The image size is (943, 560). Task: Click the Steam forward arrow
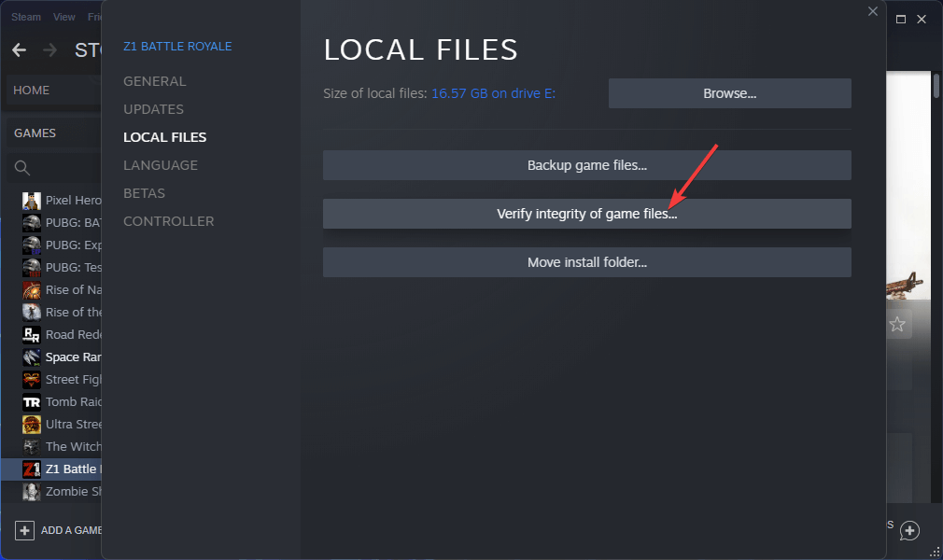[x=49, y=49]
